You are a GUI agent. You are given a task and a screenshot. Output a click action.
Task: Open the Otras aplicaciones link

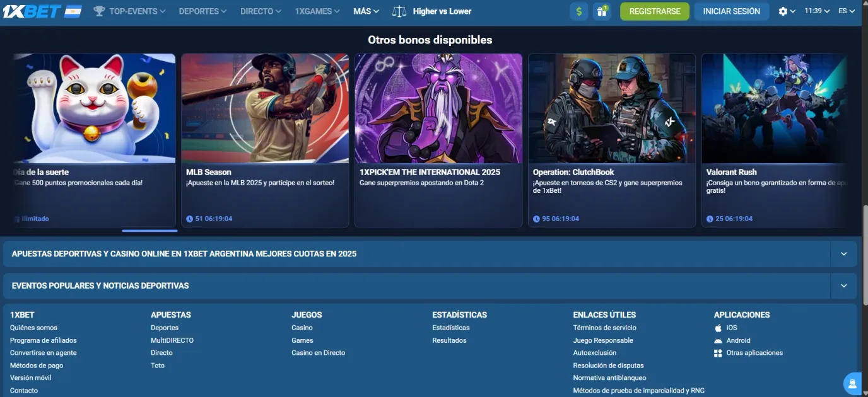point(754,353)
